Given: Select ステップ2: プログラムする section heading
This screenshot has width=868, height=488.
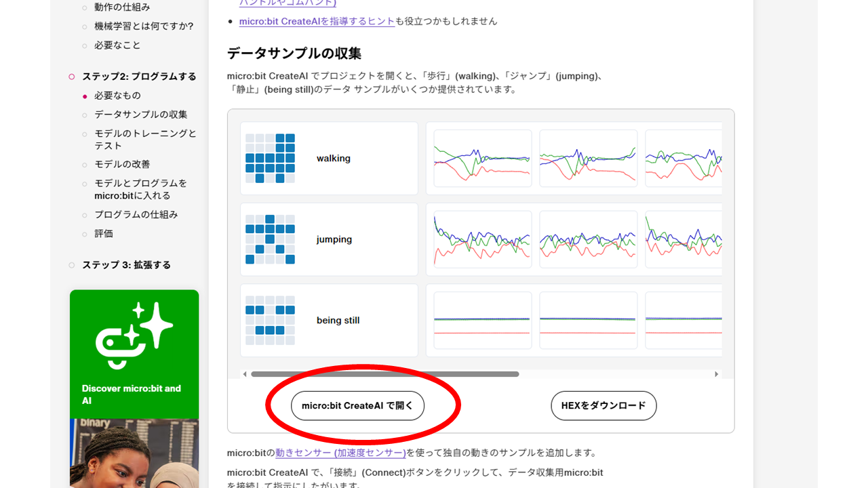Looking at the screenshot, I should tap(139, 77).
